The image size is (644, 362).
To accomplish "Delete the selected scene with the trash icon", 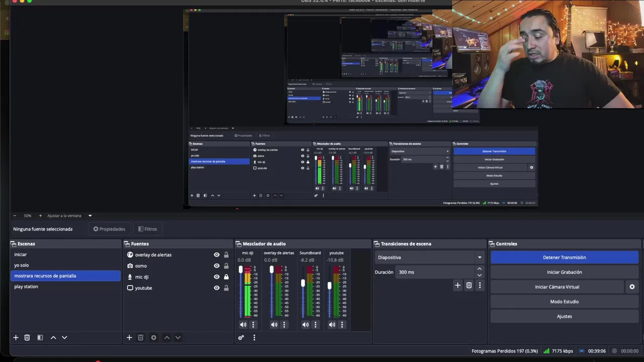I will 27,337.
